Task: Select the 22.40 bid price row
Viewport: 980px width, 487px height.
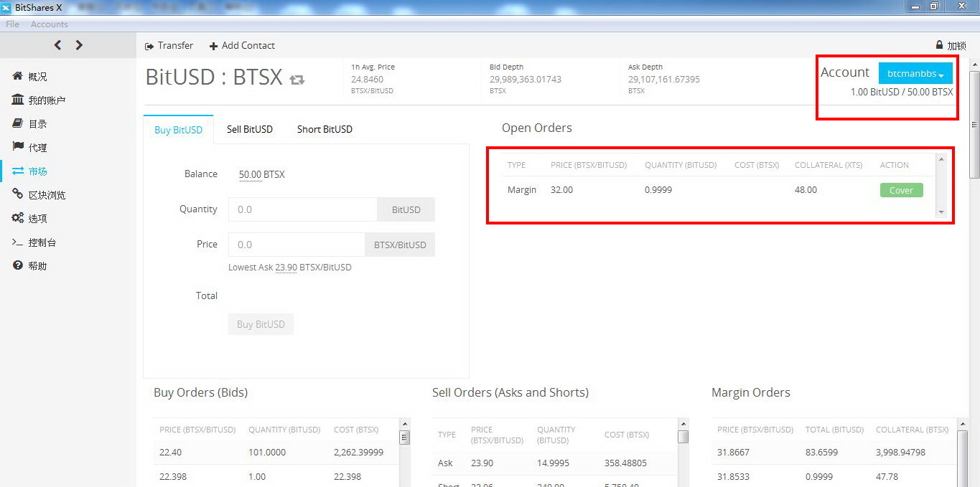Action: coord(170,453)
